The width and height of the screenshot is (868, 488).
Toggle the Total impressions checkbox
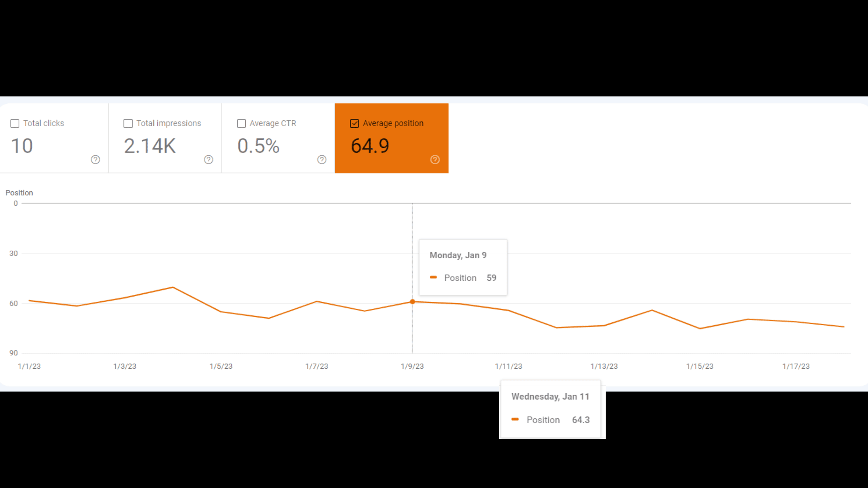pos(127,123)
